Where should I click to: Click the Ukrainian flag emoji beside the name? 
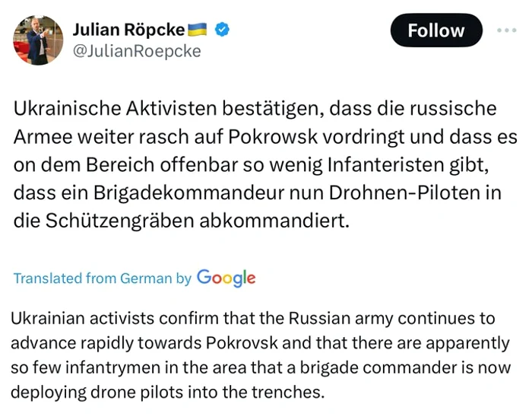pos(197,29)
